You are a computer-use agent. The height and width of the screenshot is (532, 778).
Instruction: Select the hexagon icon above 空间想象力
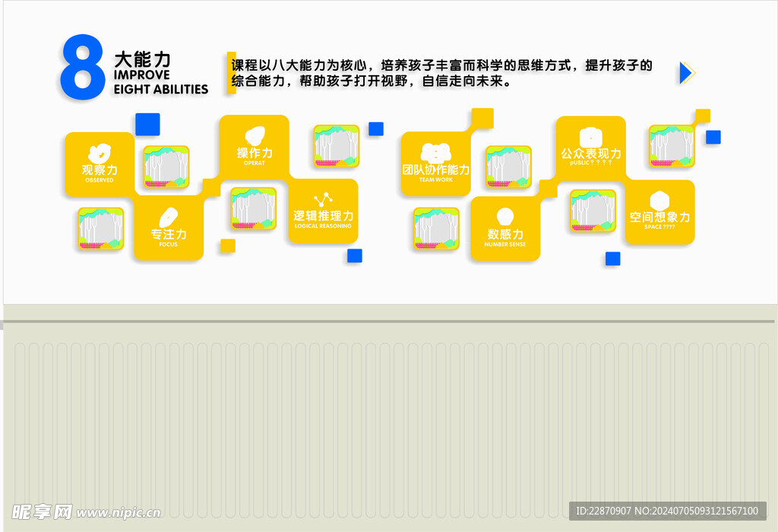[x=659, y=200]
